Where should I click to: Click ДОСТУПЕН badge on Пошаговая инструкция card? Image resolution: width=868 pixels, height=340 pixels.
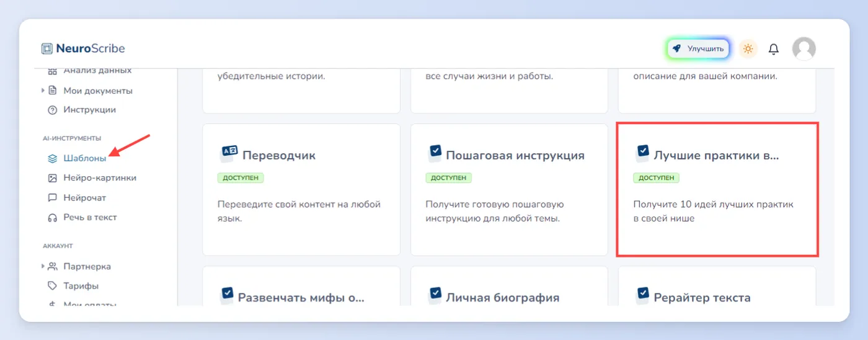449,178
